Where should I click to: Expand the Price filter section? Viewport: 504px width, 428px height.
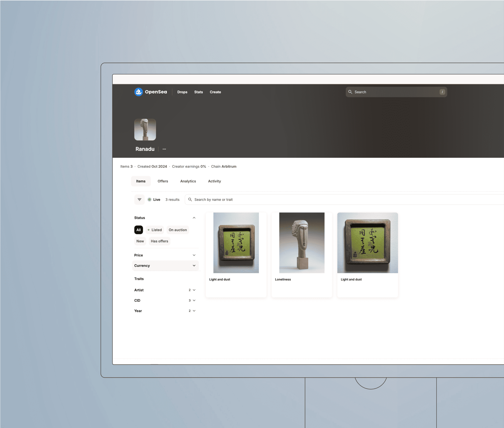pyautogui.click(x=194, y=255)
